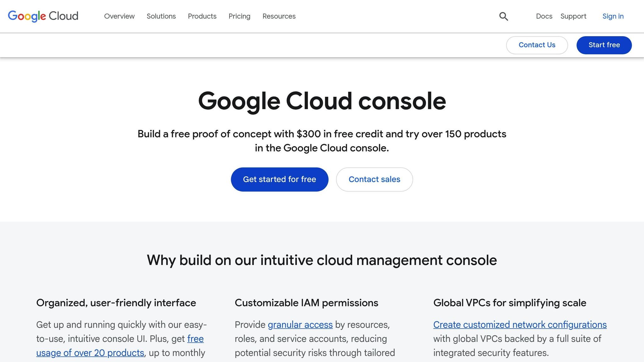Image resolution: width=644 pixels, height=362 pixels.
Task: Click the Google Cloud logo
Action: coord(43,16)
